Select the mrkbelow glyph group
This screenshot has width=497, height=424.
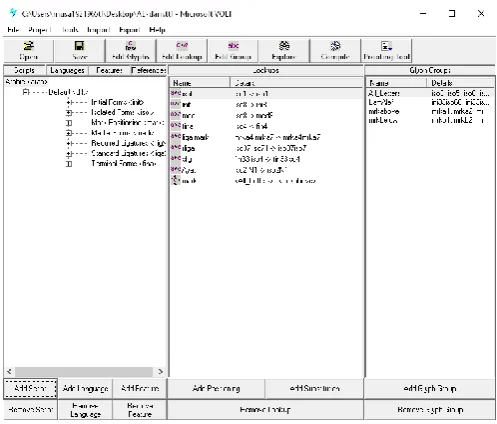tap(383, 120)
